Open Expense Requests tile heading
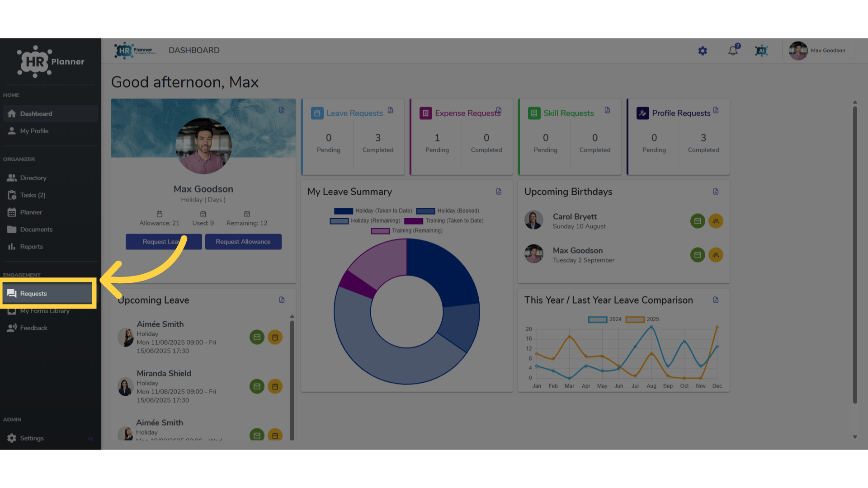This screenshot has width=868, height=488. pos(467,113)
